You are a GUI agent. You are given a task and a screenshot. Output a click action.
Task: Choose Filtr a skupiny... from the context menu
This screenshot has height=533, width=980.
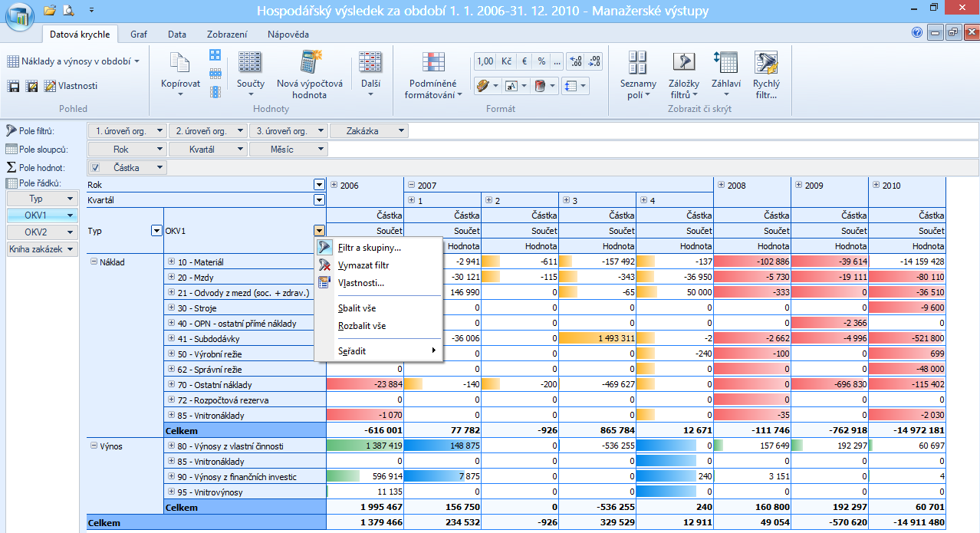coord(379,248)
